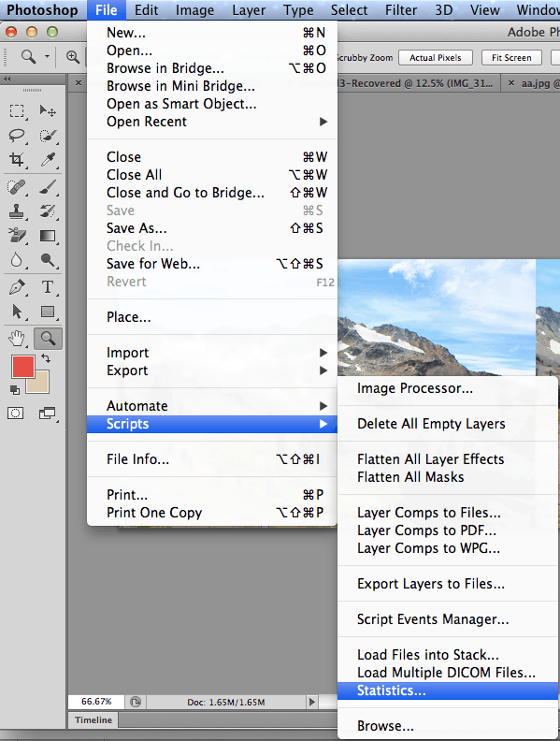This screenshot has width=560, height=741.
Task: Select the Gradient tool
Action: click(x=48, y=236)
